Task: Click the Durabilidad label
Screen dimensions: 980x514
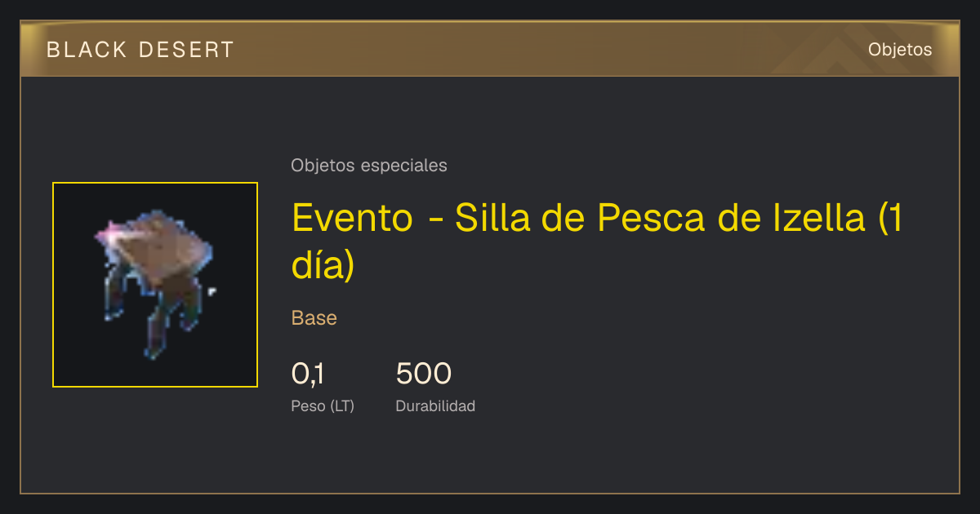Action: coord(435,406)
